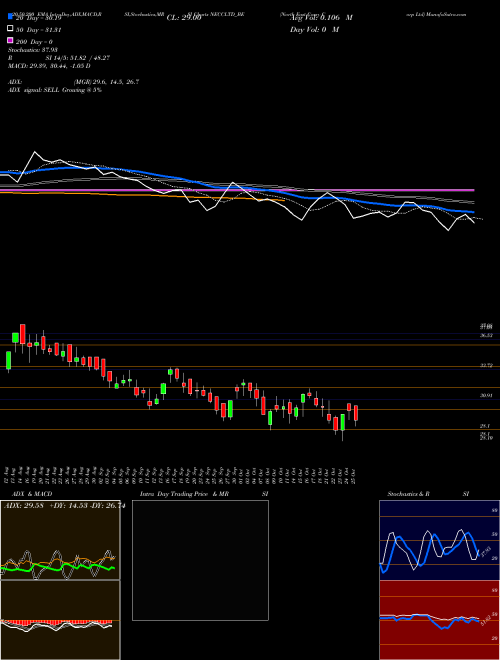This screenshot has height=660, width=500.
Task: Click the 36.52 price axis label
Action: 487,335
